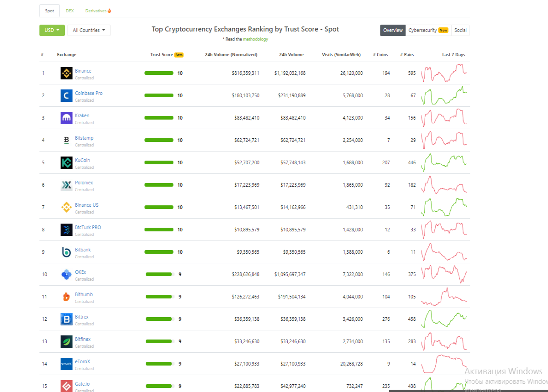Expand the All Countries dropdown
Screen dimensions: 548x392
(89, 30)
